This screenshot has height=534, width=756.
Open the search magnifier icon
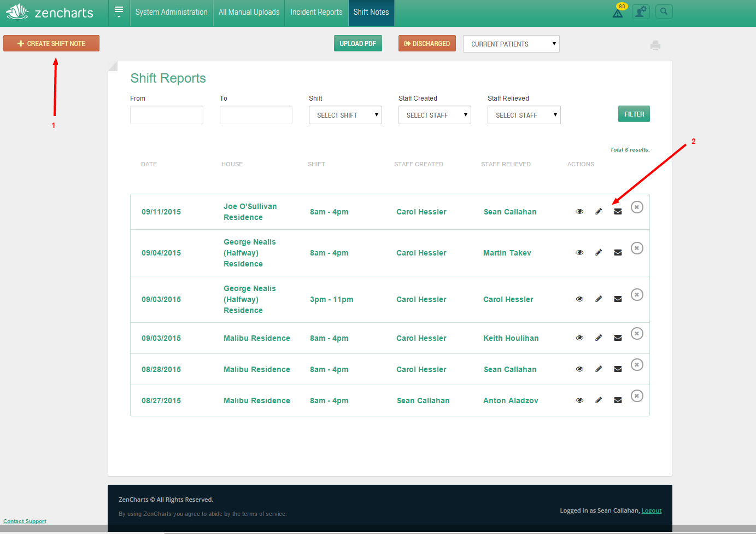point(664,11)
